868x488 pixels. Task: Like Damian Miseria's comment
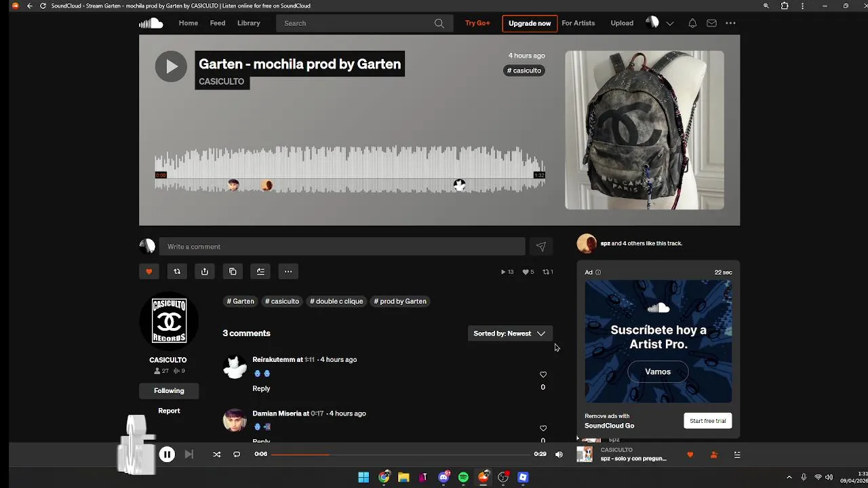point(543,428)
